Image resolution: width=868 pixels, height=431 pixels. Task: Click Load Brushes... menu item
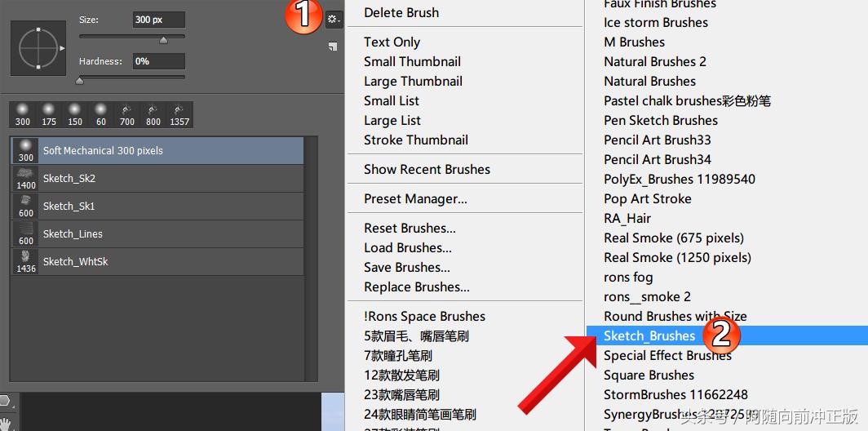pyautogui.click(x=408, y=247)
